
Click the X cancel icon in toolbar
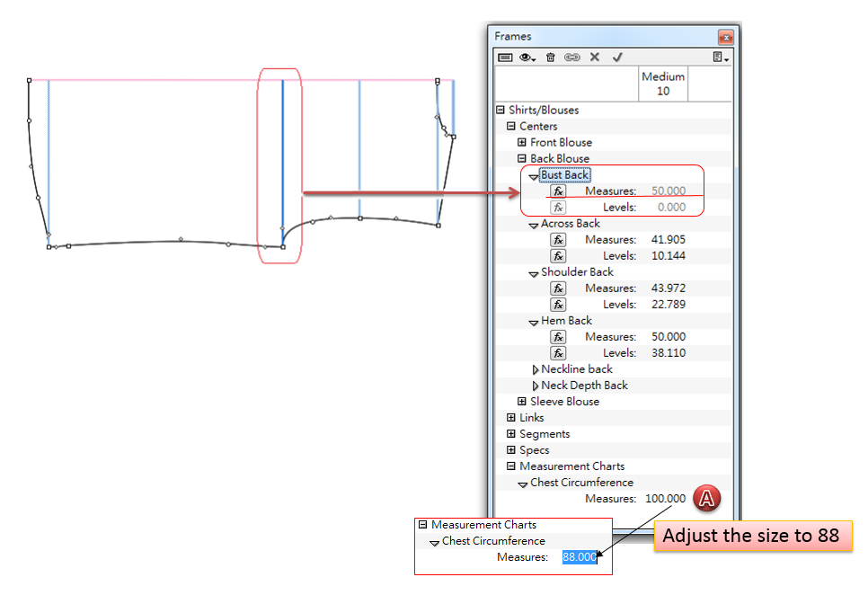pyautogui.click(x=595, y=57)
